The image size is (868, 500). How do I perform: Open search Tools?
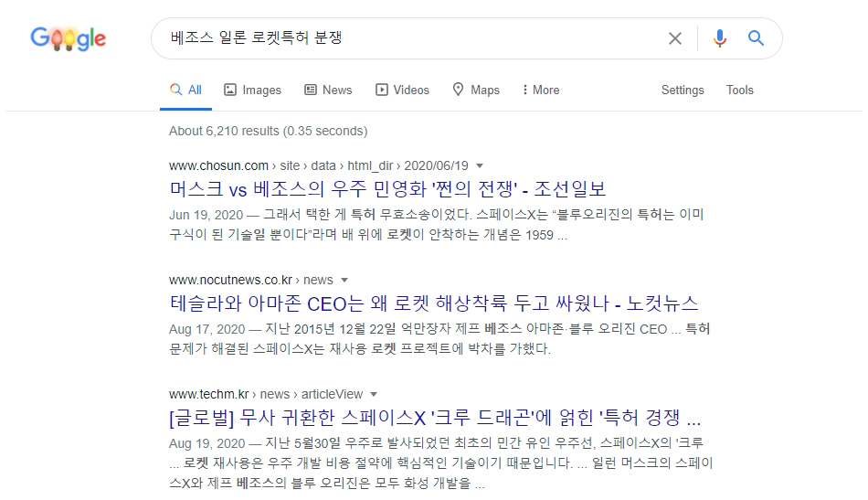(739, 90)
